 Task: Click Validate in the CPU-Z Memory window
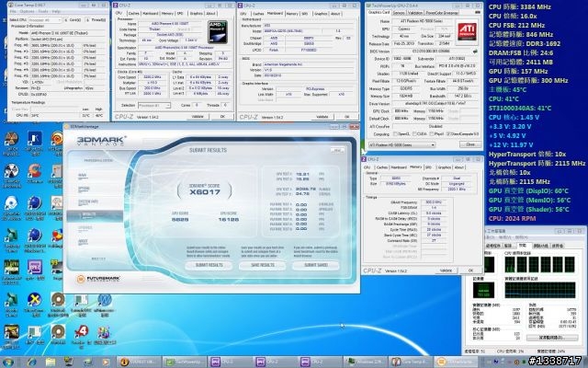[x=446, y=270]
